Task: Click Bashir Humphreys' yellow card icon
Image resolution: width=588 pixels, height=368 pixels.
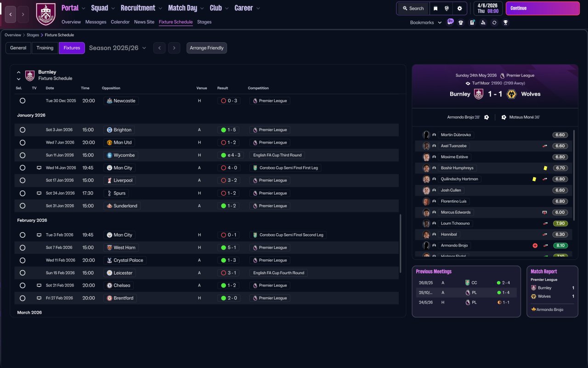Action: (545, 168)
